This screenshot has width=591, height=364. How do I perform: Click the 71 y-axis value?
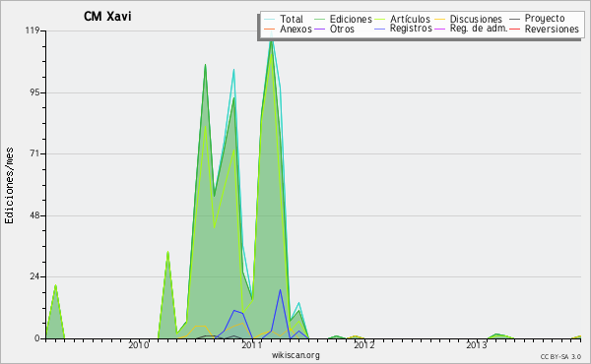point(34,153)
